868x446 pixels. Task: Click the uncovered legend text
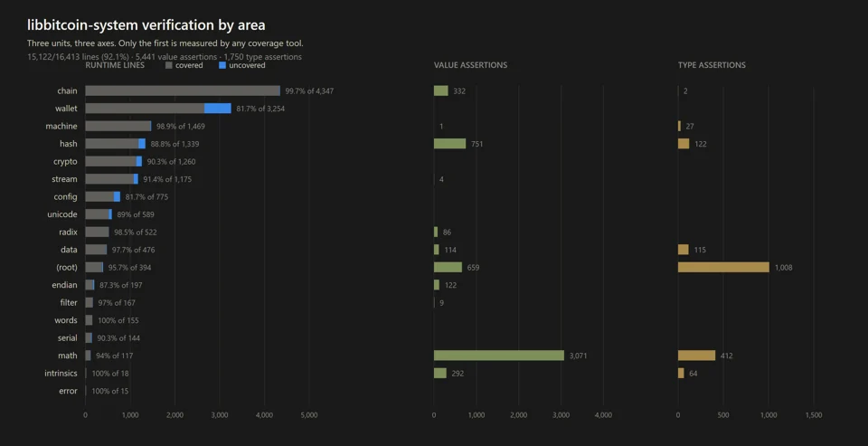pos(248,65)
